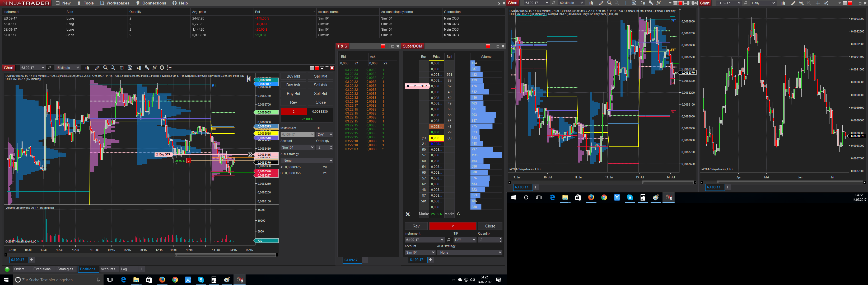Open data series settings in 15 Minute chart

pyautogui.click(x=147, y=68)
